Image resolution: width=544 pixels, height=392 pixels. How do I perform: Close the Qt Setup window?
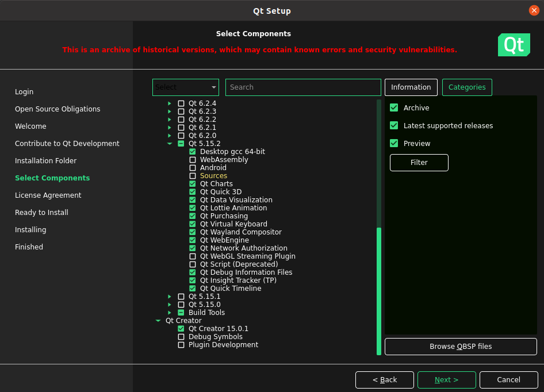coord(534,11)
